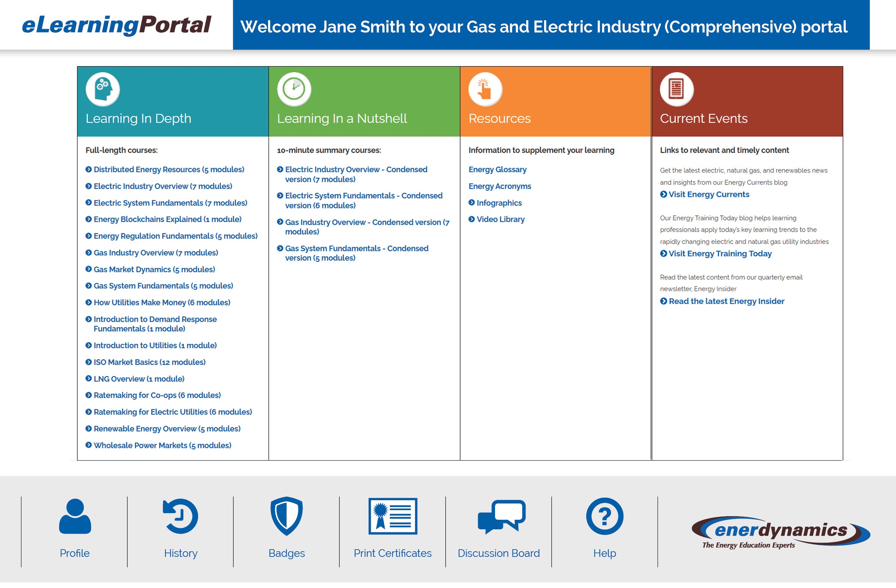Click arrow bullet beside Read the latest Energy Insider

tap(664, 301)
